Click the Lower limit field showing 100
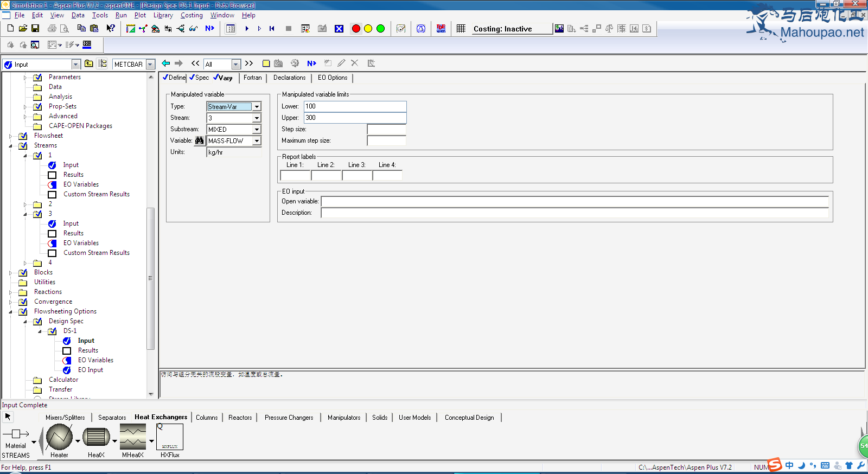The image size is (868, 474). pos(355,106)
